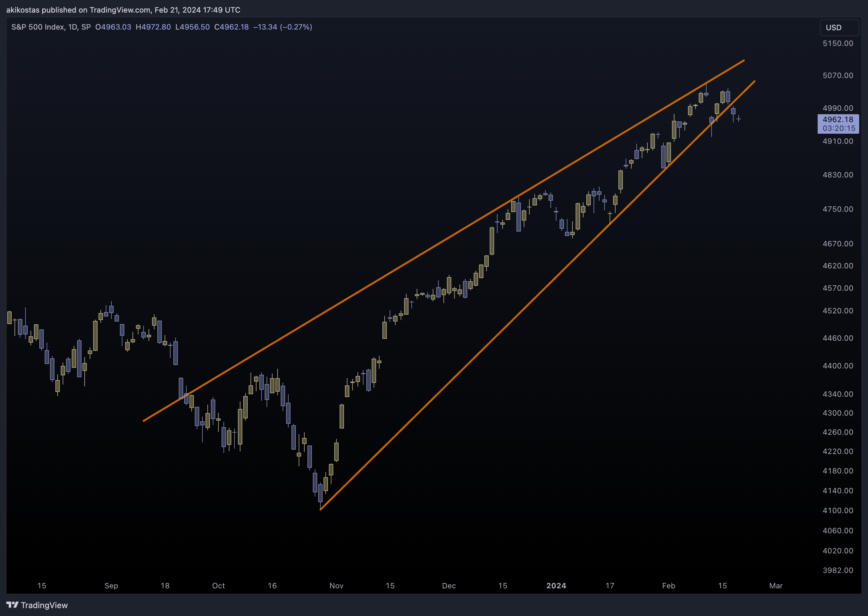
Task: Click the 4300.00 price axis label
Action: 838,413
